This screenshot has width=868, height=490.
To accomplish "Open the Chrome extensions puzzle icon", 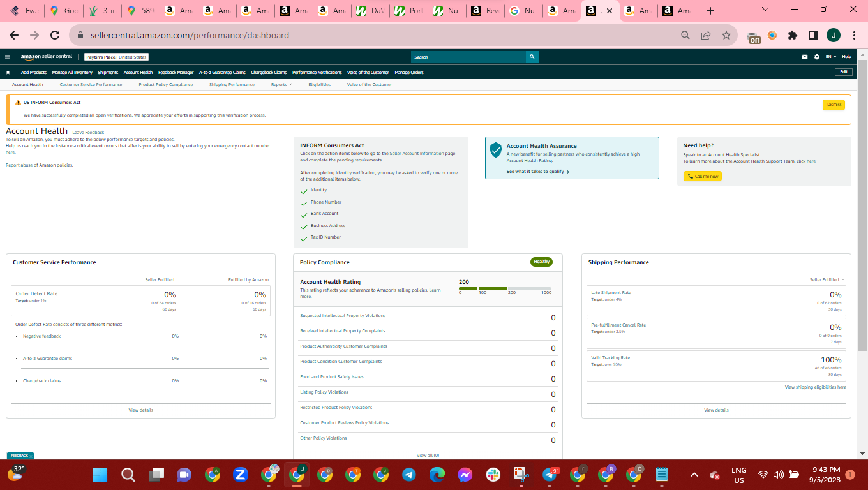I will pos(793,35).
